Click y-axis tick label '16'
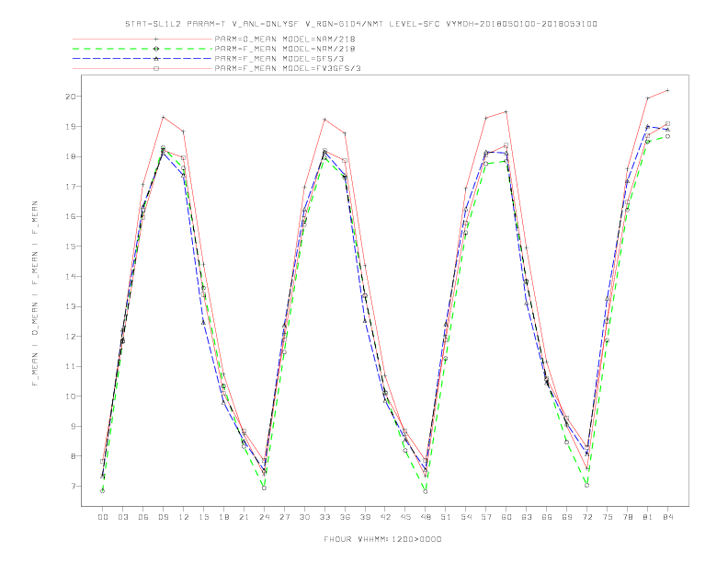Screen dimensions: 728x563 coord(71,216)
